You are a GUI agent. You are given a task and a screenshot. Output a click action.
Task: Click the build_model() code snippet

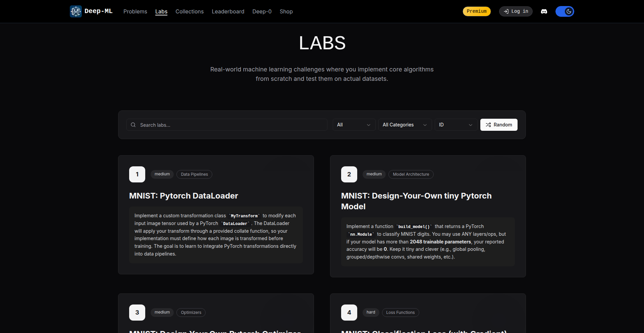[414, 227]
